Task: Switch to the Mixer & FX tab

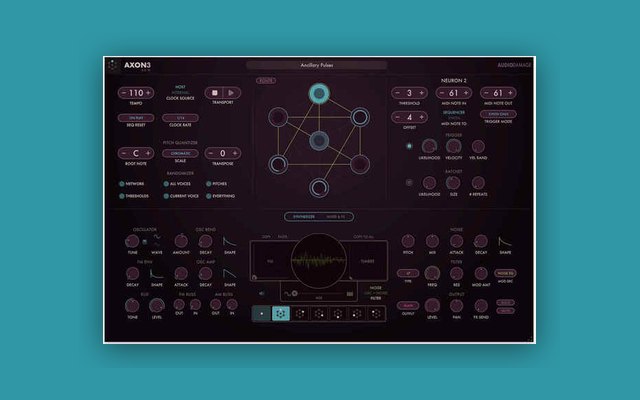Action: click(336, 217)
